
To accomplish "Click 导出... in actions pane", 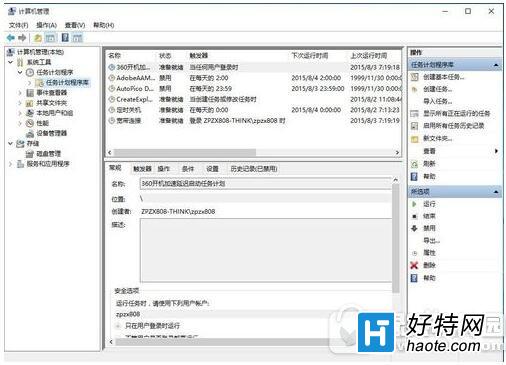I will 432,241.
